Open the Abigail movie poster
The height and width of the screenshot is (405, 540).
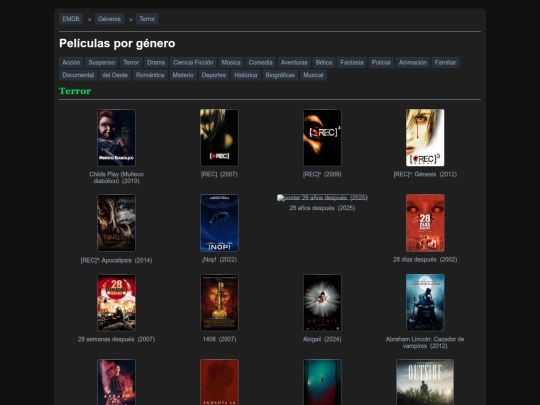(322, 303)
